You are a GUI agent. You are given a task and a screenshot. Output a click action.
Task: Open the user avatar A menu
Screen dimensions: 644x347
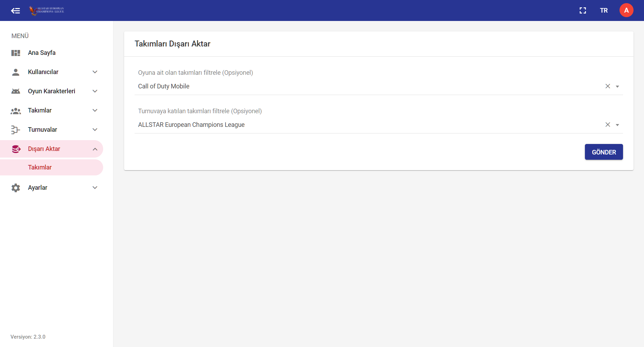pos(627,10)
